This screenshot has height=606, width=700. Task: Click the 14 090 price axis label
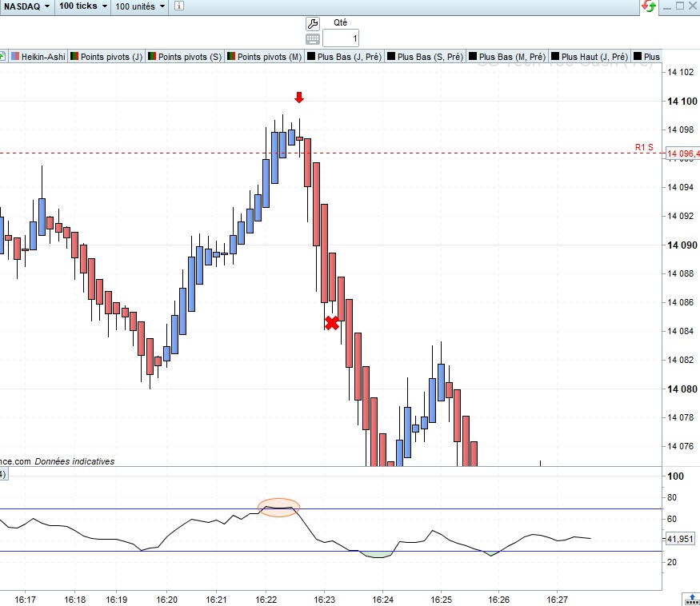click(x=682, y=245)
